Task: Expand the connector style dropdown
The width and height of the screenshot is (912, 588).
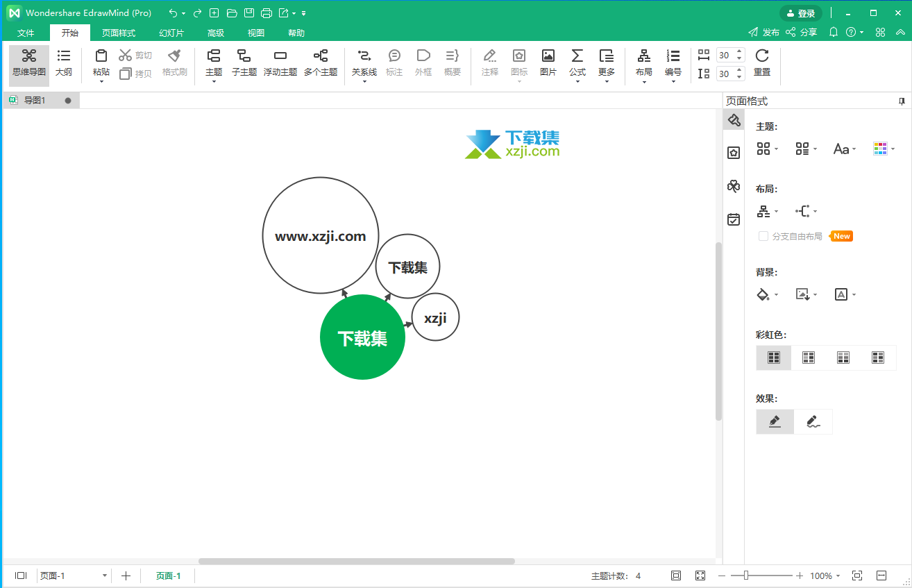Action: pyautogui.click(x=806, y=211)
